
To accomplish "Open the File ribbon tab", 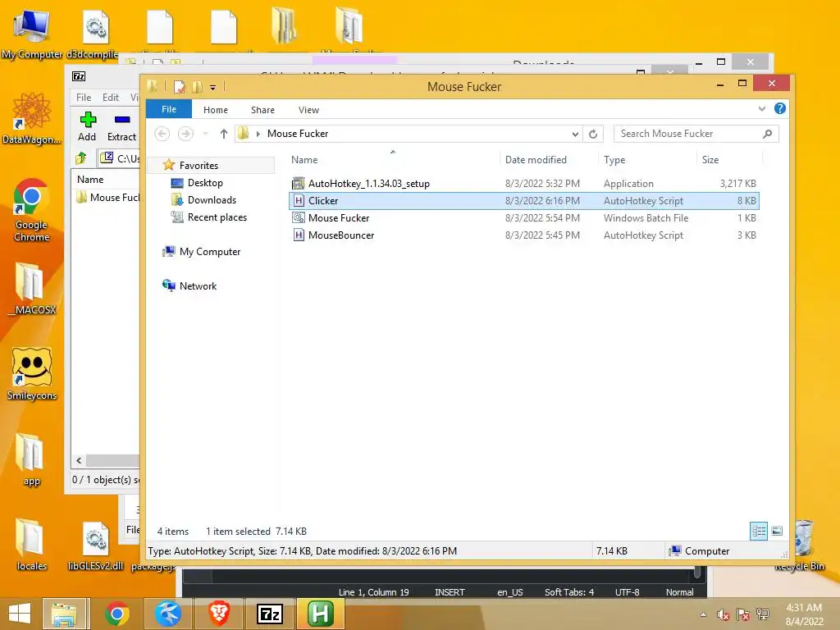I will (x=169, y=109).
